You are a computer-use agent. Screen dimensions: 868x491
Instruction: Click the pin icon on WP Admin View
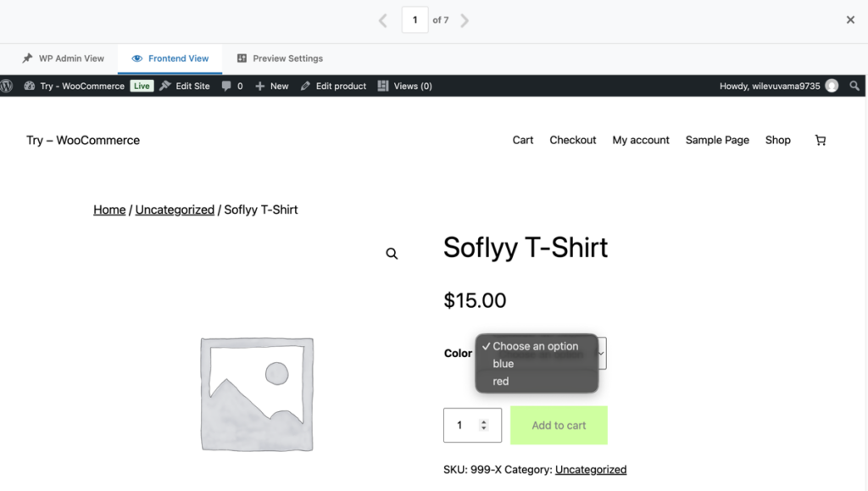click(x=27, y=59)
